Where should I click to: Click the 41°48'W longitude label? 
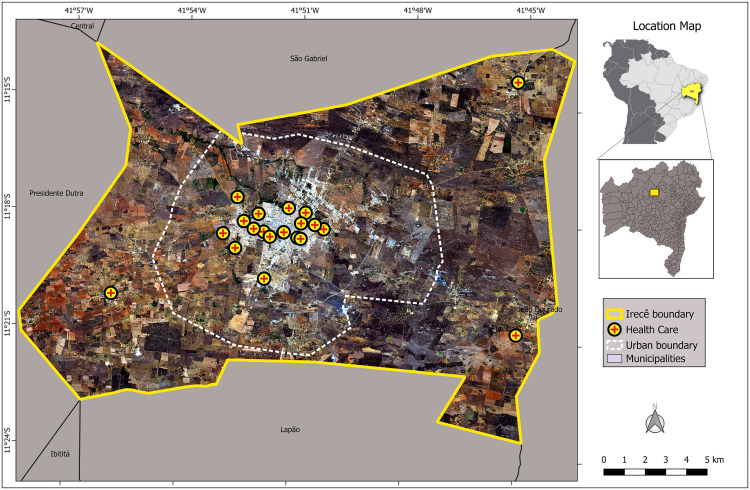tap(418, 10)
